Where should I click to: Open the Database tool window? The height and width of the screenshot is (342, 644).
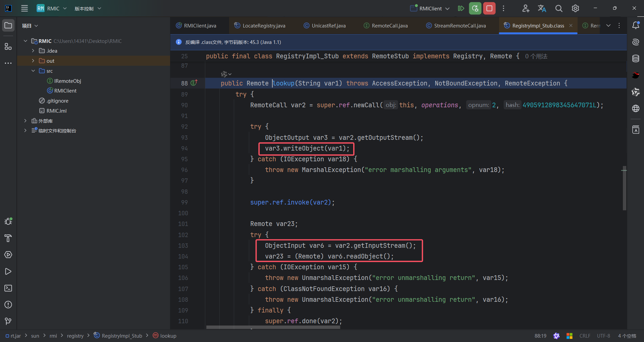[x=636, y=59]
